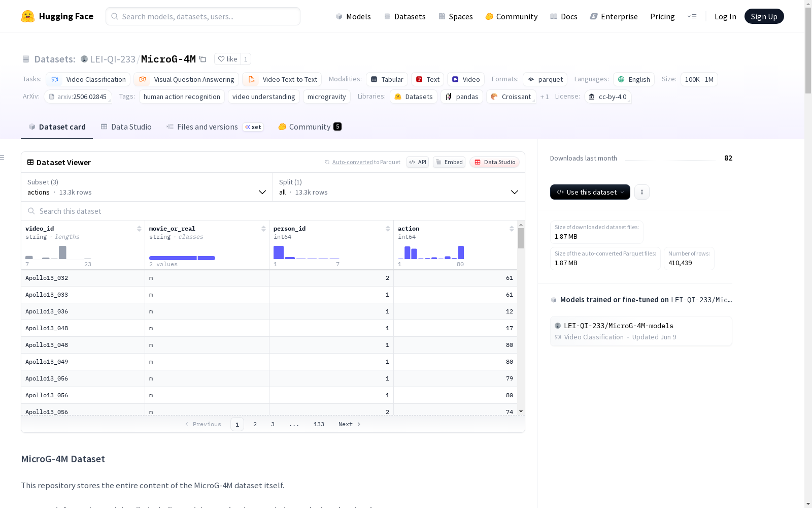Click the Video Classification task tag

pos(88,79)
